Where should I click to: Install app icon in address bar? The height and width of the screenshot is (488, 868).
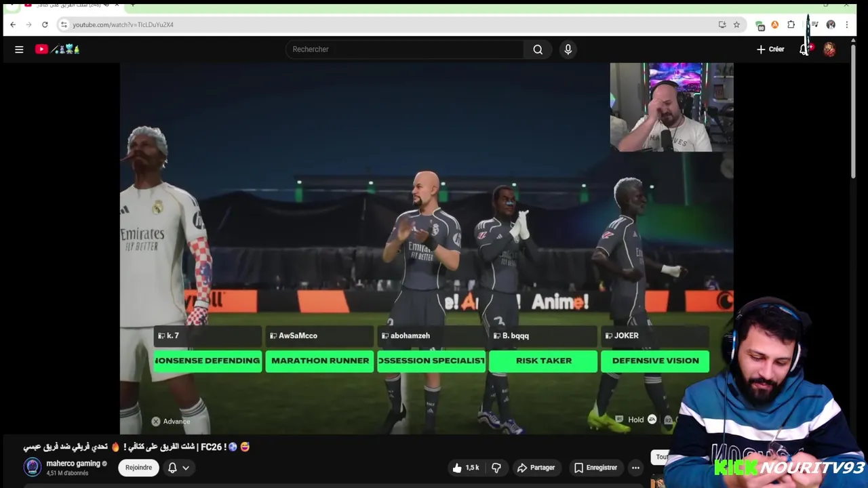click(x=722, y=24)
